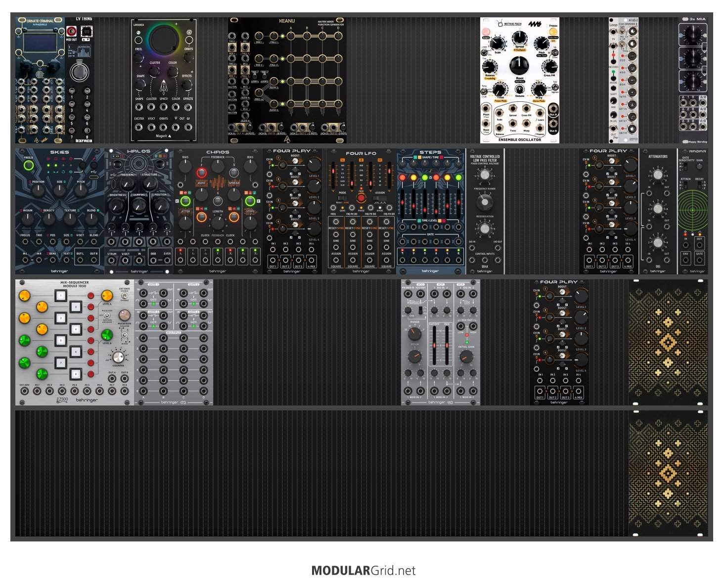Screen dimensions: 728x581
Task: Click the FREQUENCY knob on Halos
Action: tap(128, 184)
